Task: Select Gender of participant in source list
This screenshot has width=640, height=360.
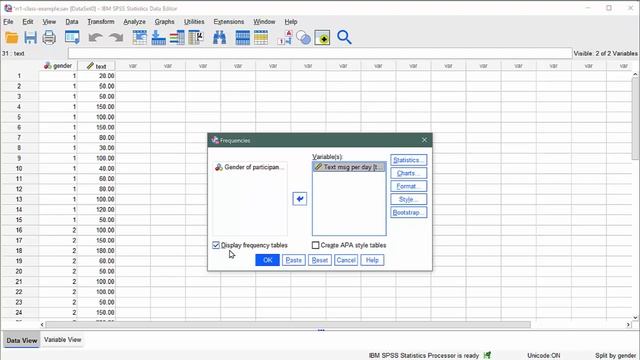Action: [x=249, y=167]
